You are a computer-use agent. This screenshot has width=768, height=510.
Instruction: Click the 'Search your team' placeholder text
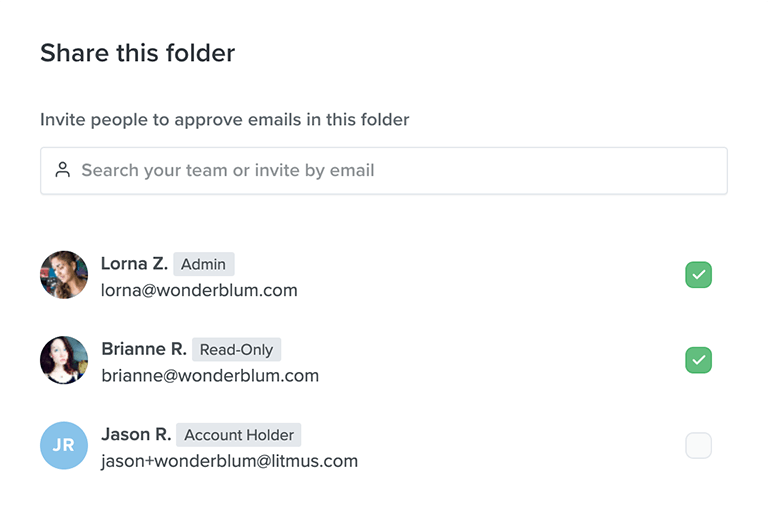(x=228, y=170)
